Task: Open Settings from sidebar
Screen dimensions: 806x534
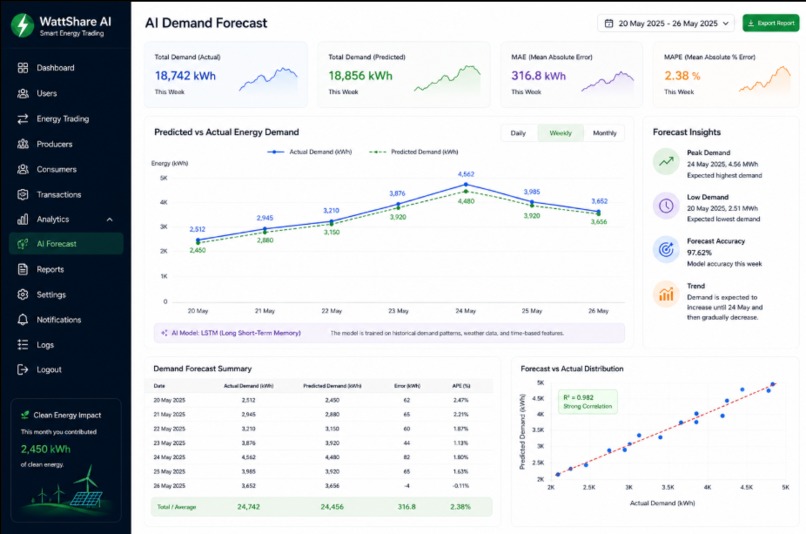Action: point(51,294)
